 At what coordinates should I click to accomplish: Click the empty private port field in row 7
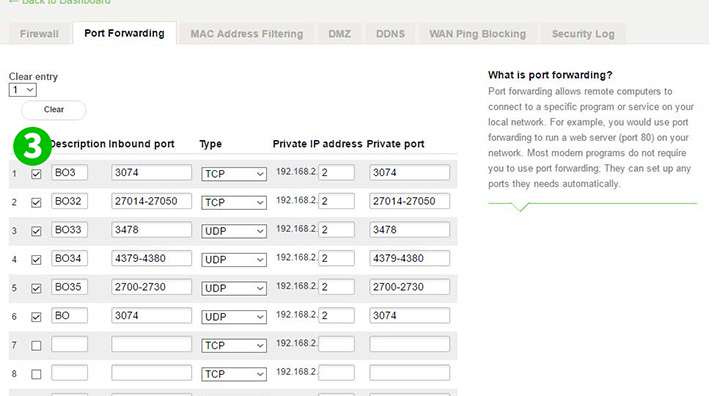pyautogui.click(x=410, y=344)
